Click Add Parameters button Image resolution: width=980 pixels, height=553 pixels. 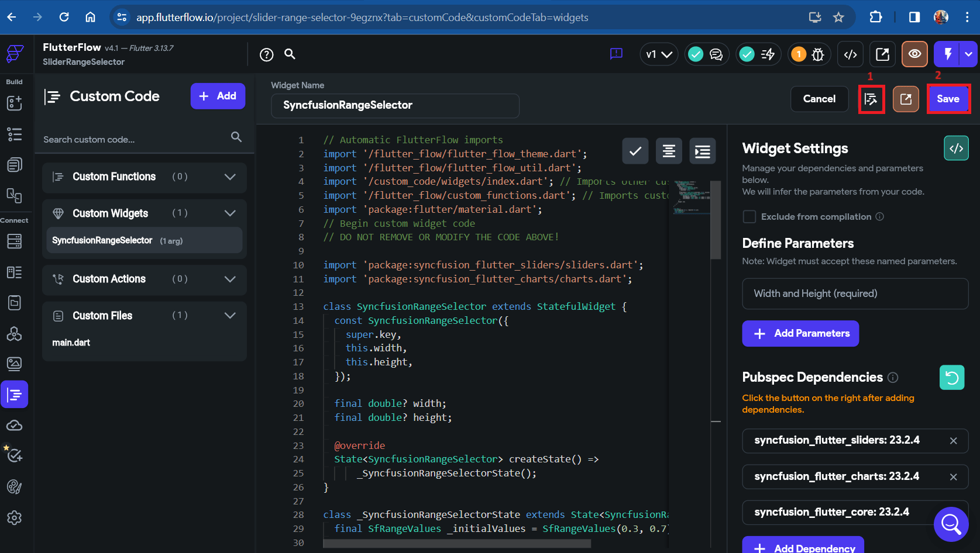tap(800, 333)
